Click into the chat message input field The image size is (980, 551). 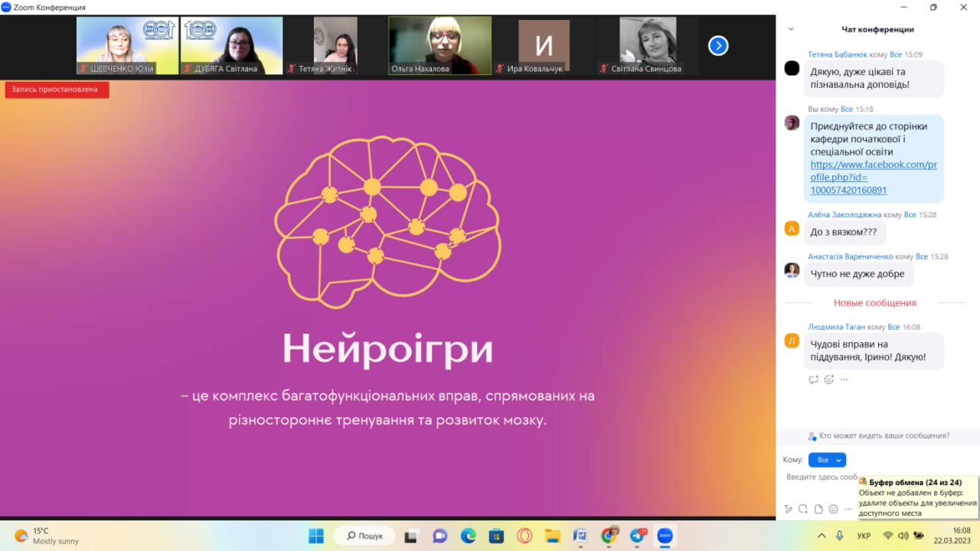[x=819, y=478]
